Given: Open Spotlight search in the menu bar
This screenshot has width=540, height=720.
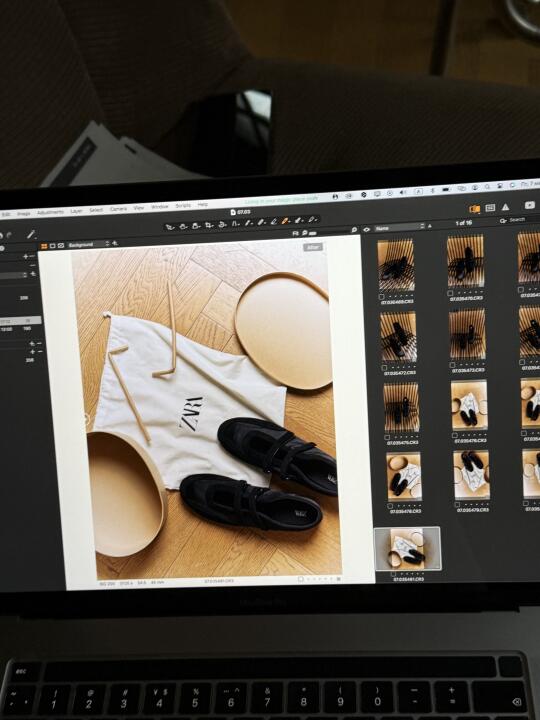Looking at the screenshot, I should [487, 186].
